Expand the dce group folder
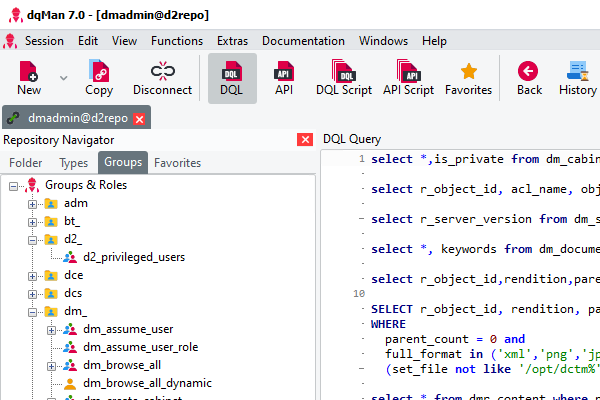The height and width of the screenshot is (400, 600). point(33,276)
